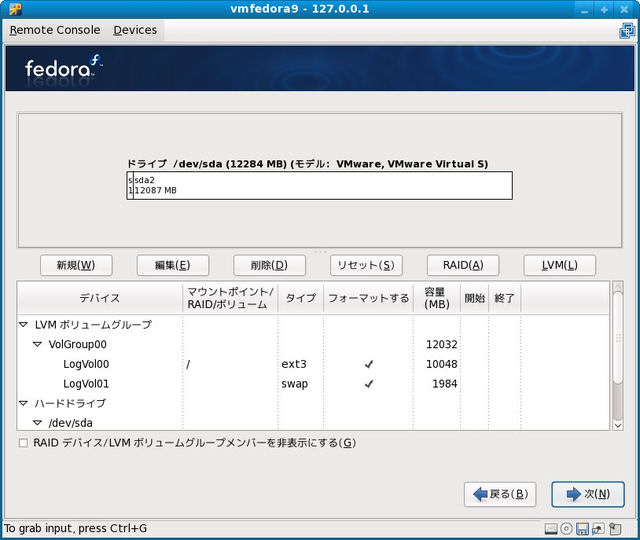640x540 pixels.
Task: Click the 1984 capacity value
Action: (x=444, y=384)
